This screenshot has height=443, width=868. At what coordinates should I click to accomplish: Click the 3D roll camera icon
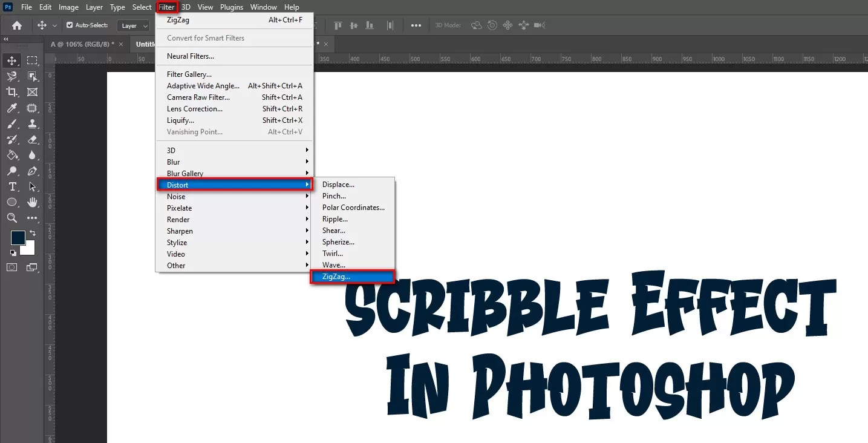tap(492, 25)
